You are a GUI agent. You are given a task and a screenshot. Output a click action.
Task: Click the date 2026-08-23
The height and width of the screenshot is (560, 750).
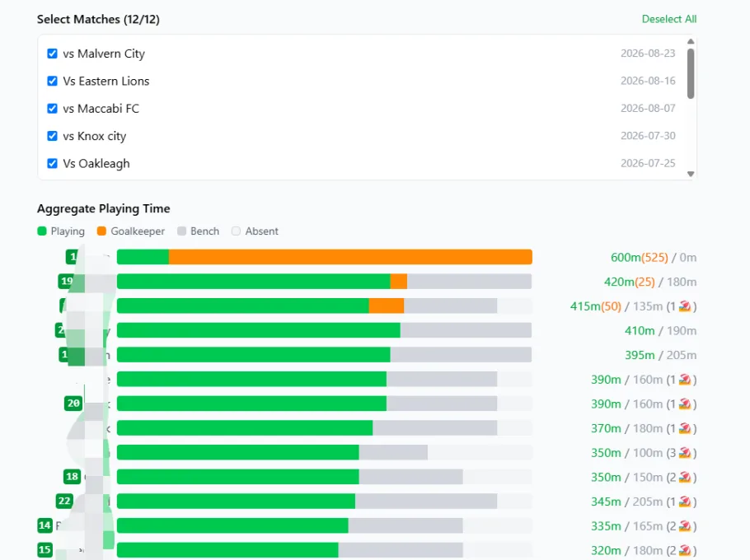click(648, 54)
